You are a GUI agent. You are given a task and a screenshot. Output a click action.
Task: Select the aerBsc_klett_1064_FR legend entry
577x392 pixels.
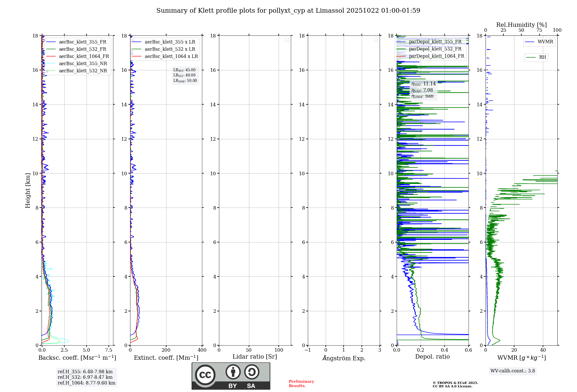[84, 56]
